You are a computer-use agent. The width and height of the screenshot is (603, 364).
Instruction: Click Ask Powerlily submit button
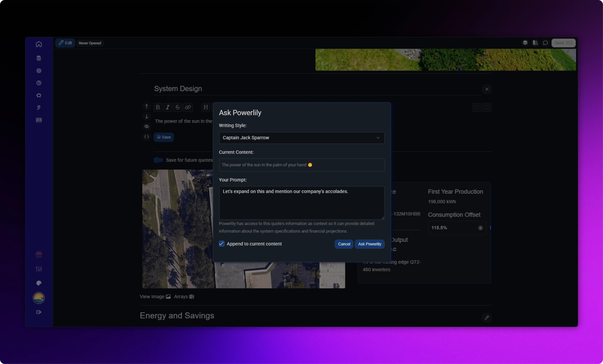pyautogui.click(x=369, y=244)
